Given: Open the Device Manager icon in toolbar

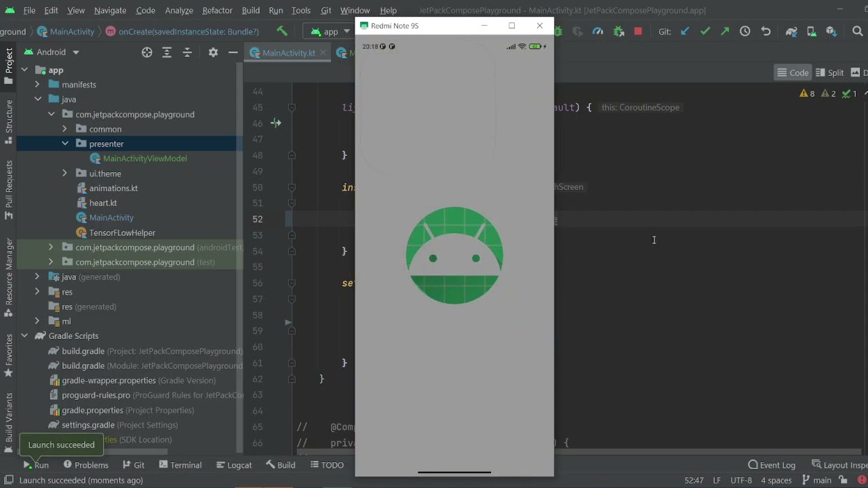Looking at the screenshot, I should pyautogui.click(x=811, y=31).
